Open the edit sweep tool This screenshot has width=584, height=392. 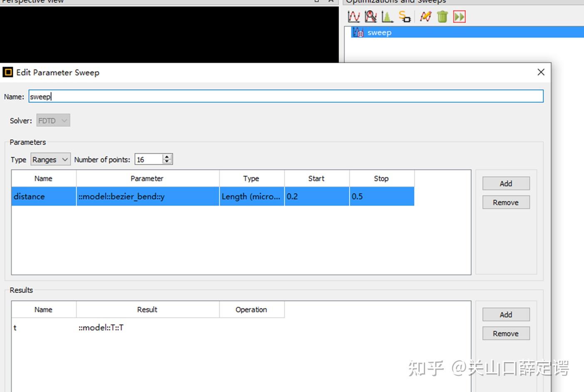pyautogui.click(x=425, y=16)
